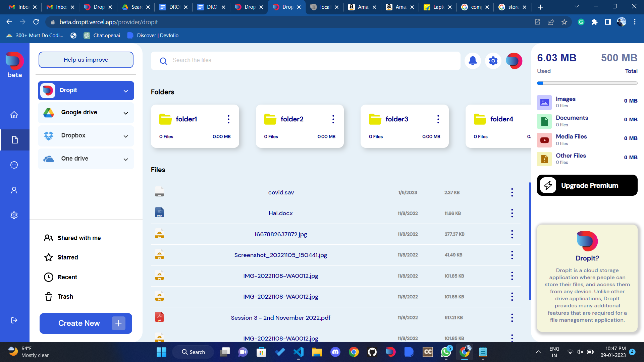
Task: Expand the Dropbox provider chevron
Action: [x=126, y=136]
